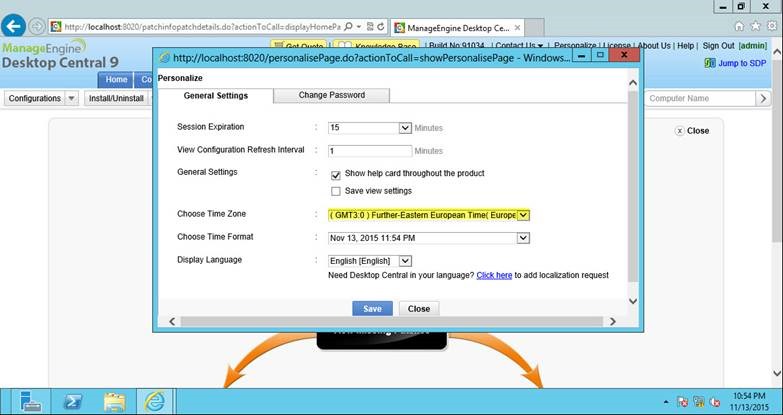
Task: Click popup vertical scrollbar down arrow
Action: tap(632, 301)
